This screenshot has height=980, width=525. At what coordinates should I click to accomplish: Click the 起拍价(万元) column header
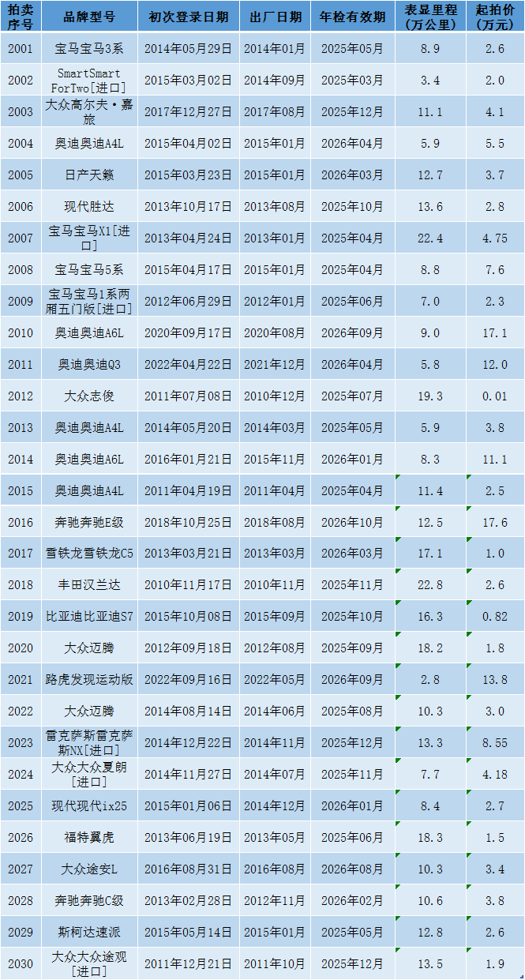495,17
